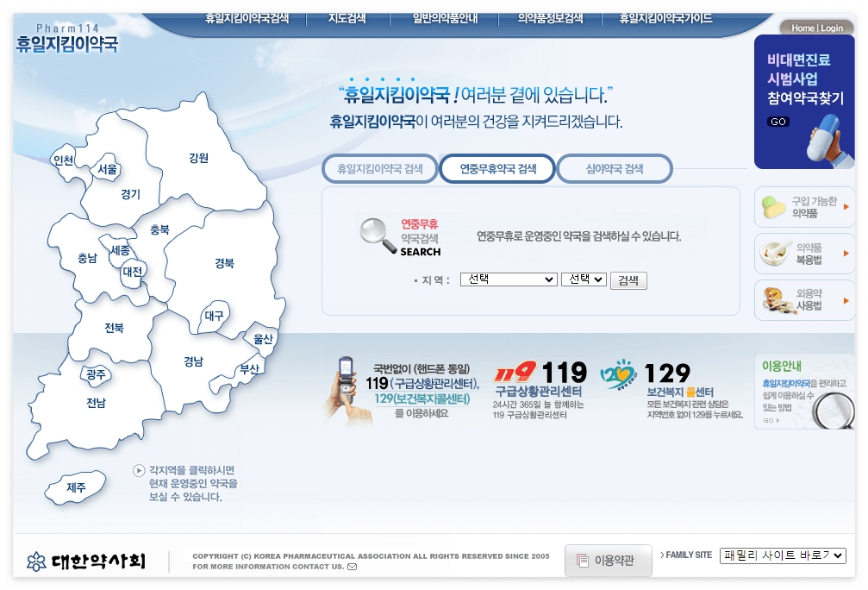Click arrow beside 구입 가능한 의약품
The width and height of the screenshot is (868, 590).
(846, 207)
